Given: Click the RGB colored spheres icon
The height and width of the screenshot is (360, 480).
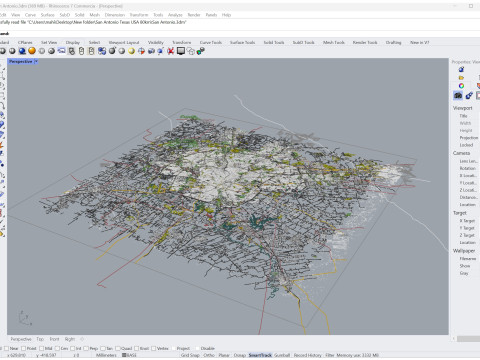Looking at the screenshot, I should pyautogui.click(x=200, y=51).
